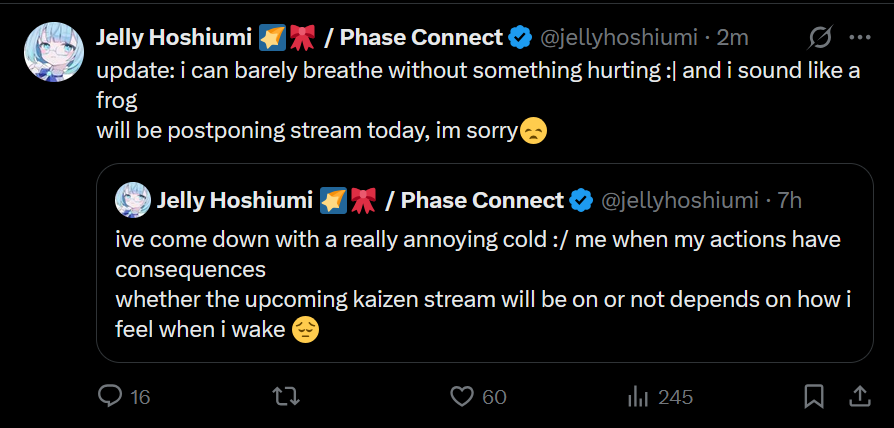This screenshot has width=894, height=428.
Task: Open the three-dot more options menu
Action: pos(859,38)
